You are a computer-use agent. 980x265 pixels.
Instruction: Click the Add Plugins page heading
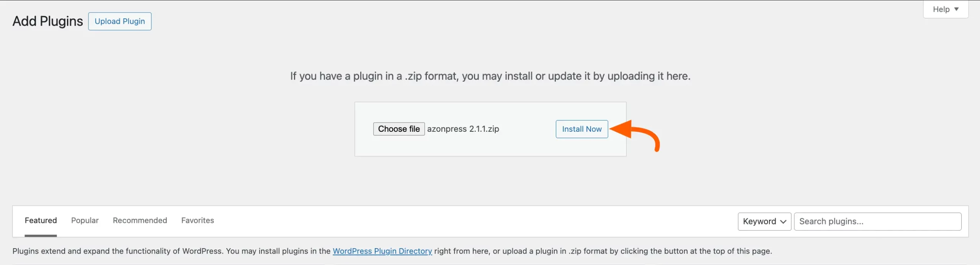pos(47,21)
